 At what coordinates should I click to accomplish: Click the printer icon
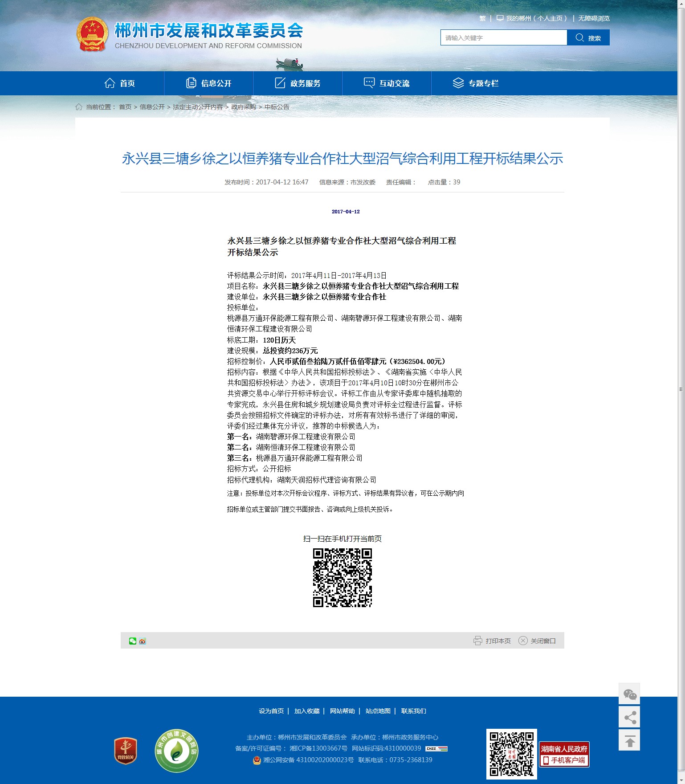(x=478, y=641)
